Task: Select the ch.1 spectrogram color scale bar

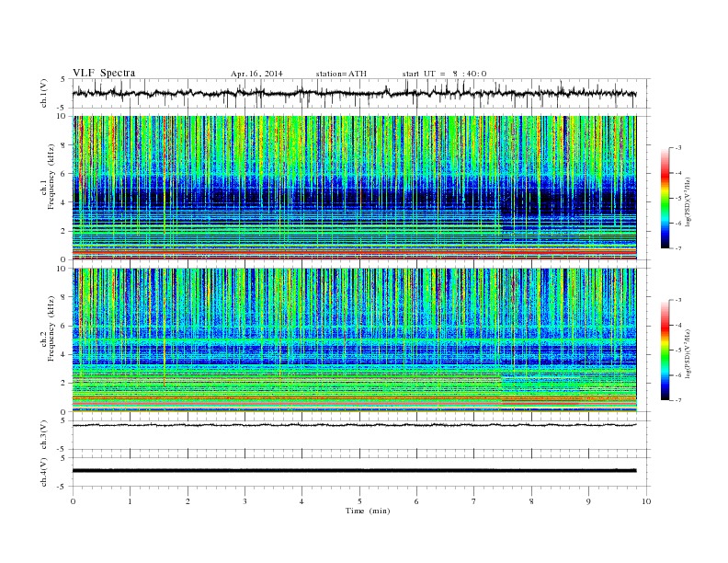Action: click(x=665, y=198)
